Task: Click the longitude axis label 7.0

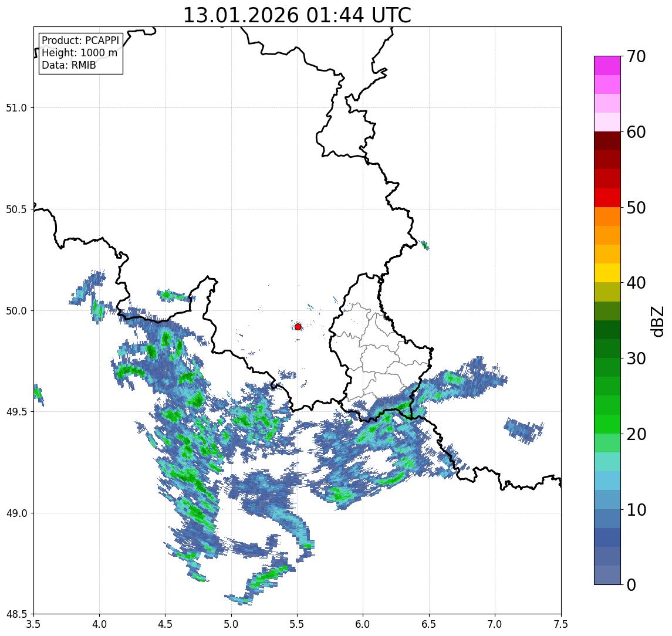Action: [495, 624]
